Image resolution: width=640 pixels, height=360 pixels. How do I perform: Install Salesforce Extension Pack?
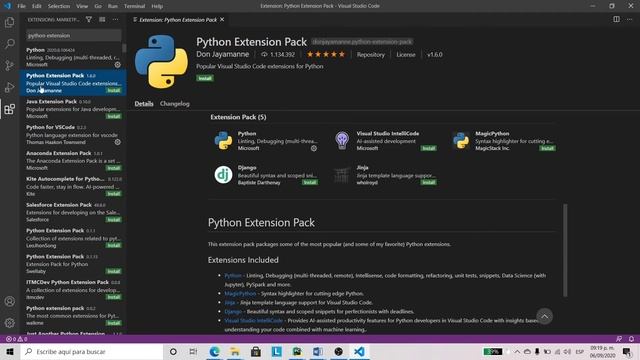click(113, 220)
